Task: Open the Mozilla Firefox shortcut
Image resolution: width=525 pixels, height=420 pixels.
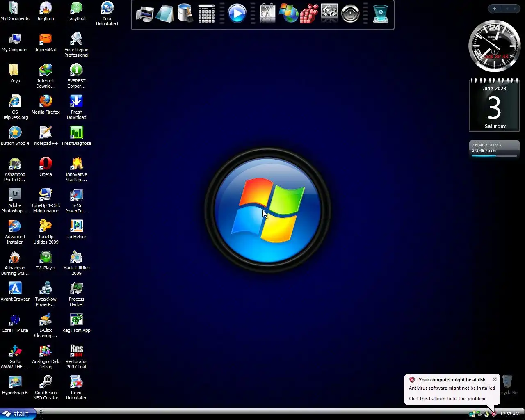Action: 46,105
